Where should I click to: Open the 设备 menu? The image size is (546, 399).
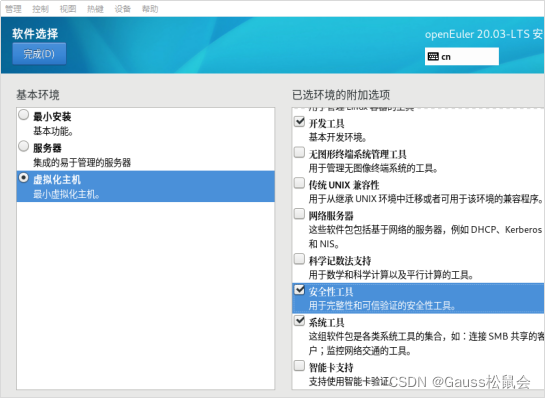(123, 9)
